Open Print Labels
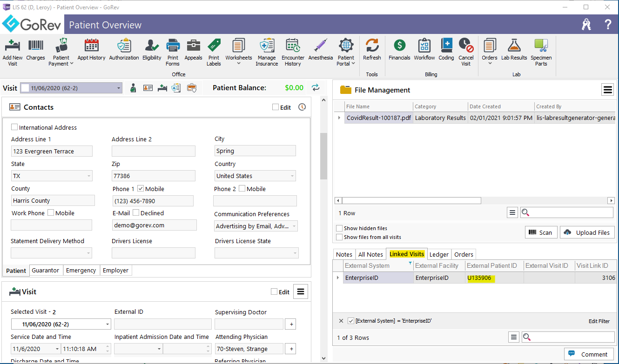 (x=214, y=52)
